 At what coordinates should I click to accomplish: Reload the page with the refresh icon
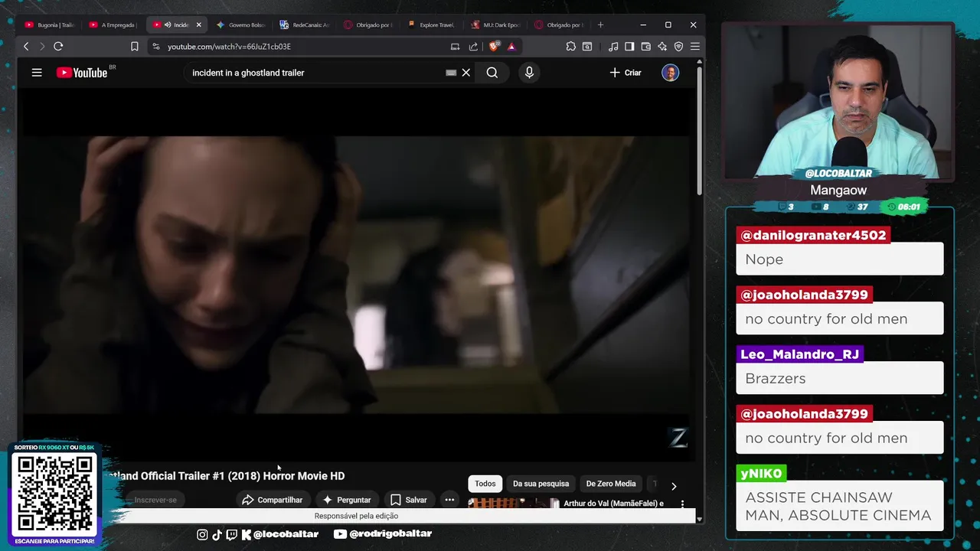click(x=58, y=47)
